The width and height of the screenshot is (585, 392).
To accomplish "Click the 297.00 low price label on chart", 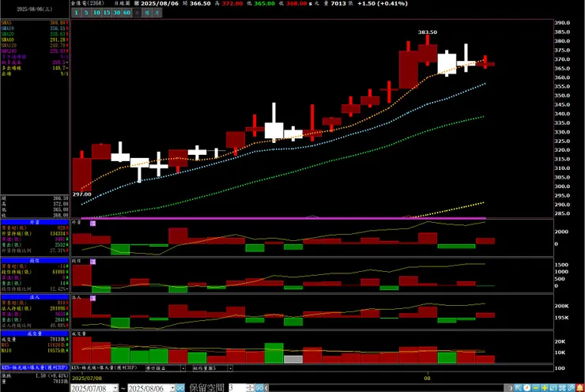I will click(x=81, y=194).
